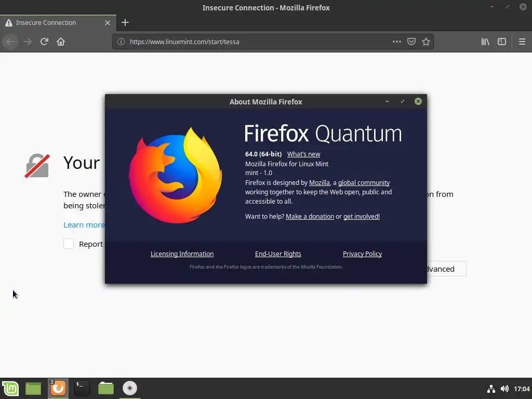Open the global community link
Screen dimensions: 532x399
(364, 182)
